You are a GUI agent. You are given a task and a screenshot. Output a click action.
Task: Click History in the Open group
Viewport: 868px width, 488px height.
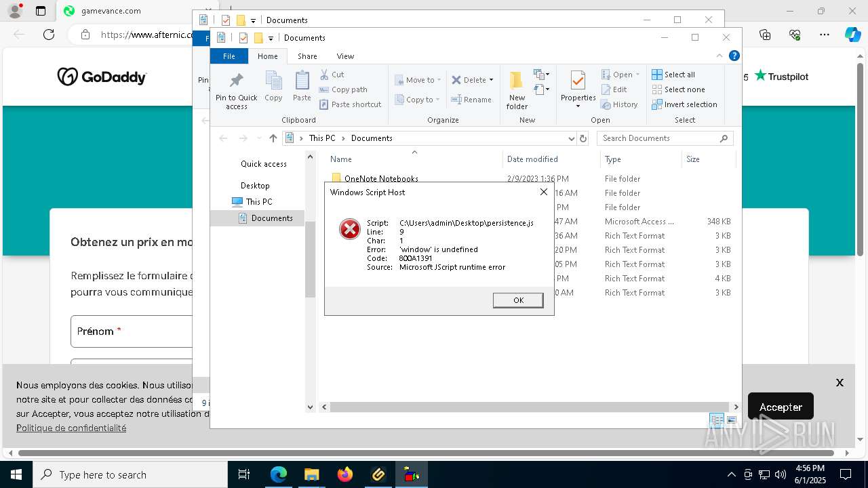tap(619, 104)
